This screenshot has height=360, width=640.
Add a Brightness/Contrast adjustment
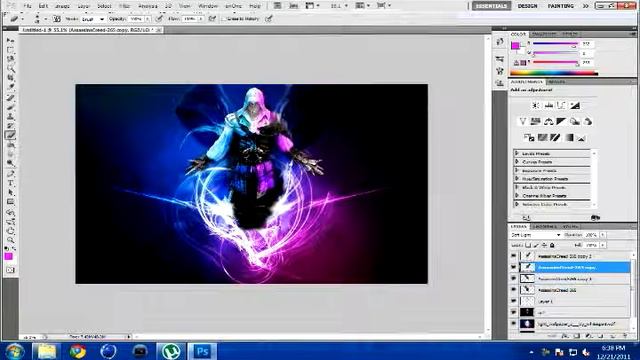pos(536,105)
